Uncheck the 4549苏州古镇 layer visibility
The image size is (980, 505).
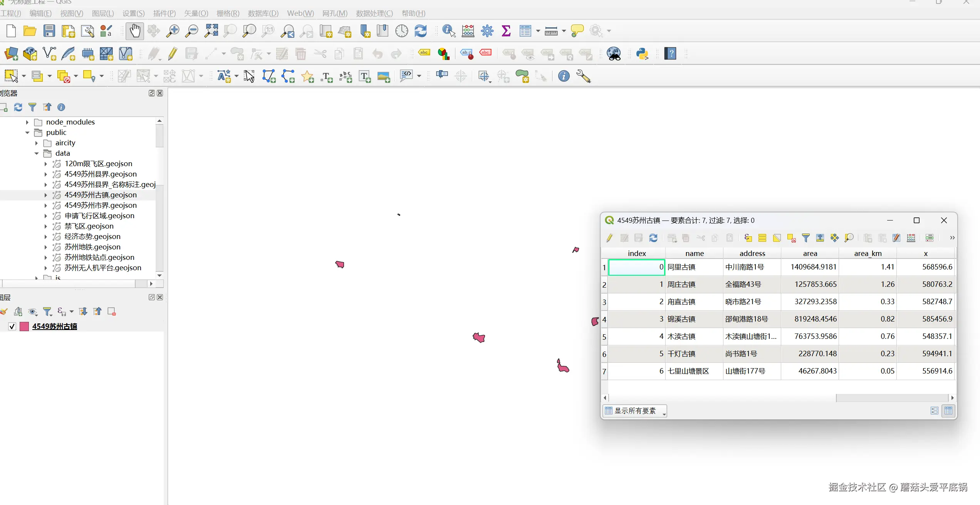coord(12,327)
